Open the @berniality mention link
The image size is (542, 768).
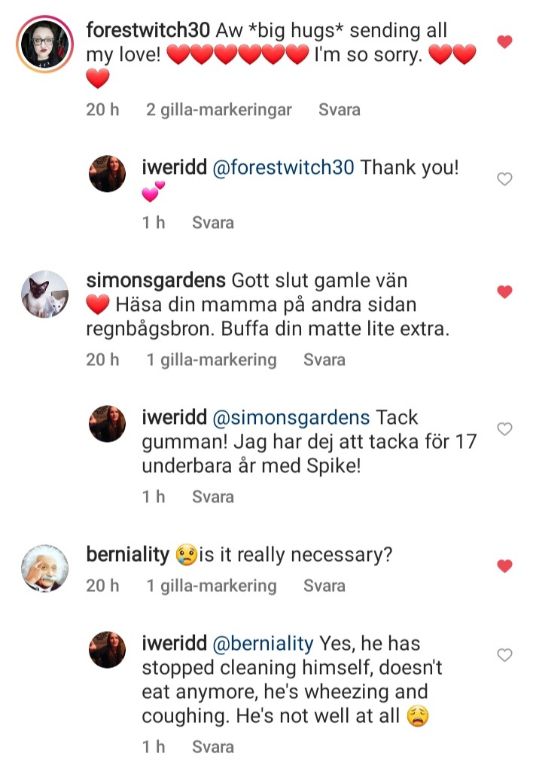point(262,644)
